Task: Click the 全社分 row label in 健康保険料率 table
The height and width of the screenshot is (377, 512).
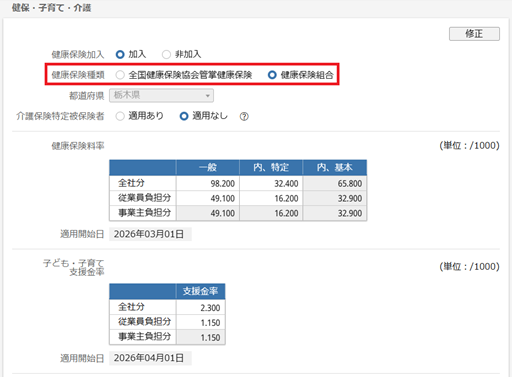Action: (143, 183)
